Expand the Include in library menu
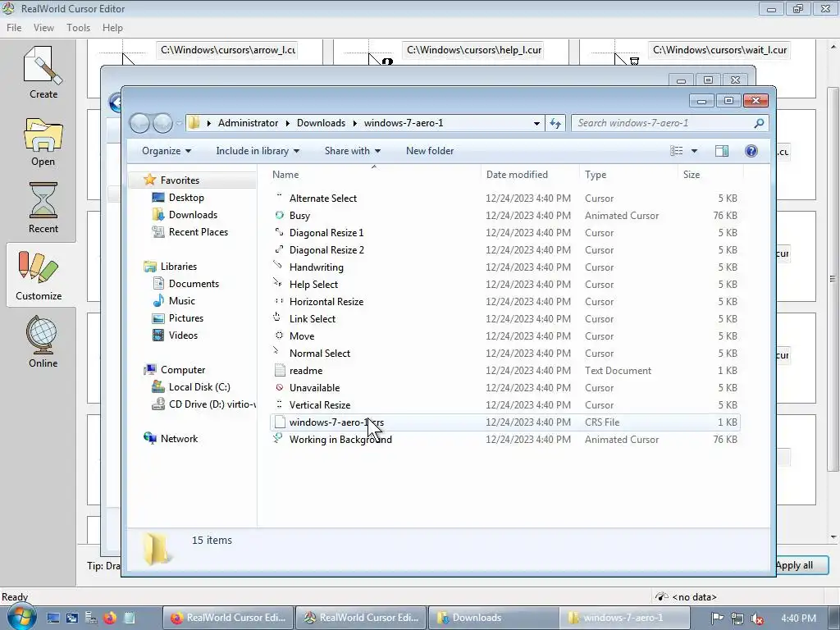 point(258,151)
